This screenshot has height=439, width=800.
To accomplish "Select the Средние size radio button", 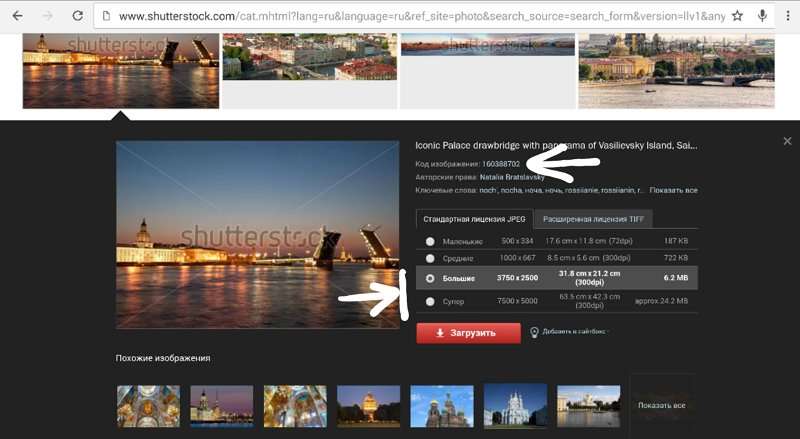I will click(x=430, y=258).
